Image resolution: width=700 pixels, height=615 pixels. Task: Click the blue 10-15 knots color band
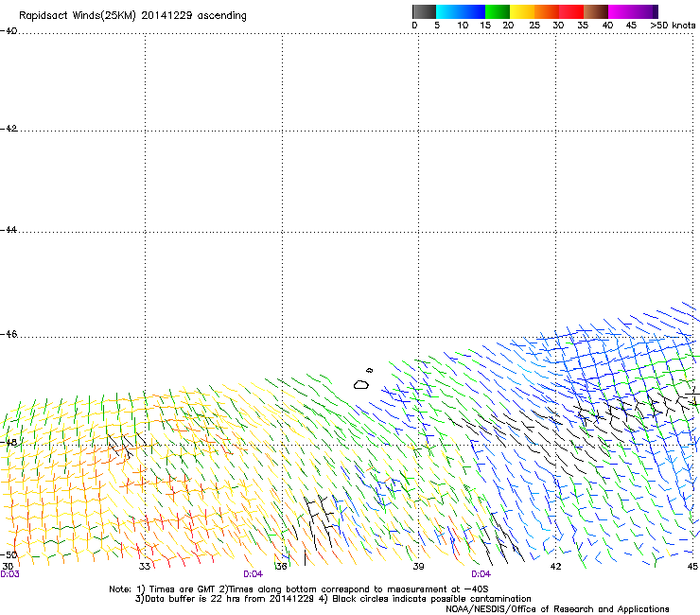click(x=472, y=11)
